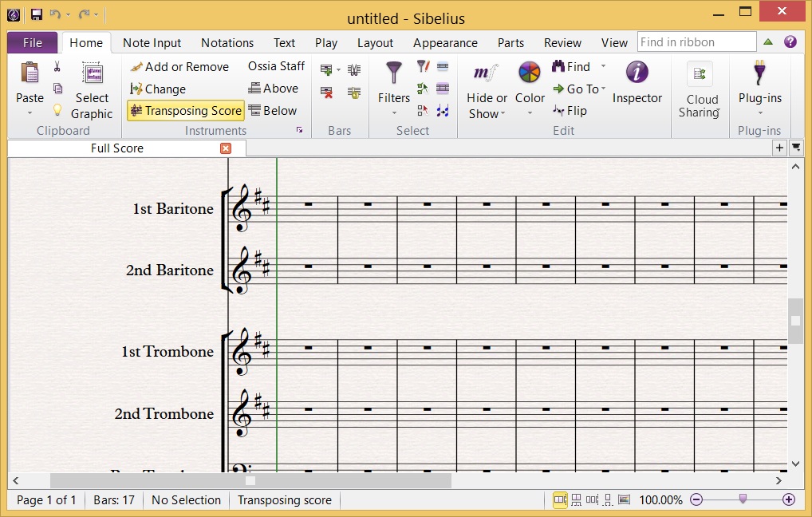
Task: Toggle the highlighted page view icon in status bar
Action: (559, 500)
